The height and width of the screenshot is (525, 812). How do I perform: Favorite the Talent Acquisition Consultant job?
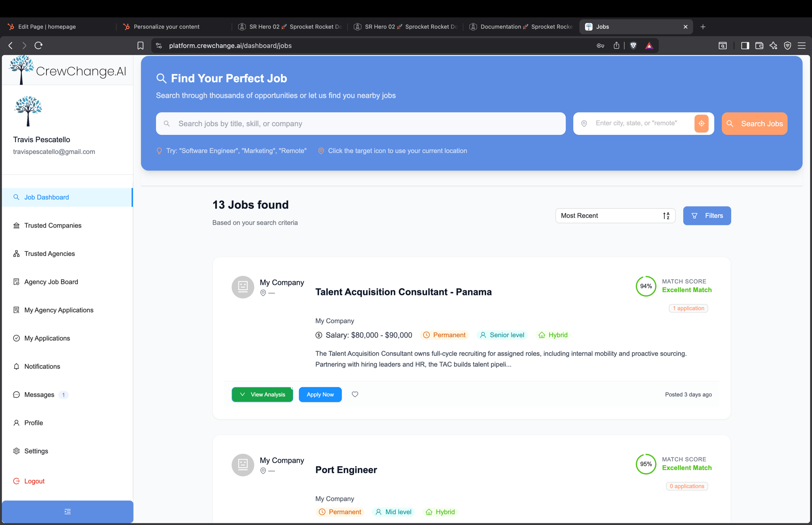pyautogui.click(x=355, y=394)
